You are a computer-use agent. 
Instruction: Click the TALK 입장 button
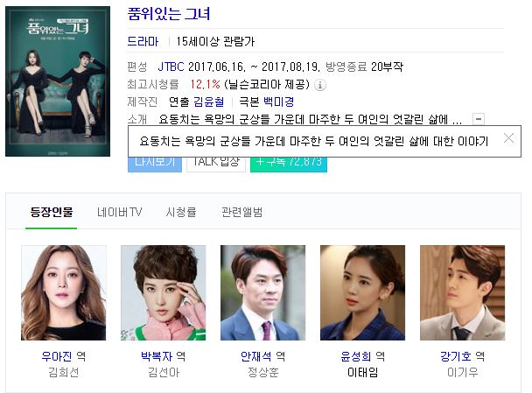coord(216,165)
